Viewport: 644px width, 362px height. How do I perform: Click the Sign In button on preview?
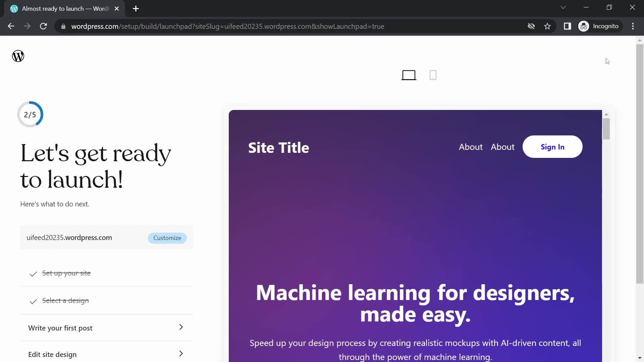click(553, 147)
